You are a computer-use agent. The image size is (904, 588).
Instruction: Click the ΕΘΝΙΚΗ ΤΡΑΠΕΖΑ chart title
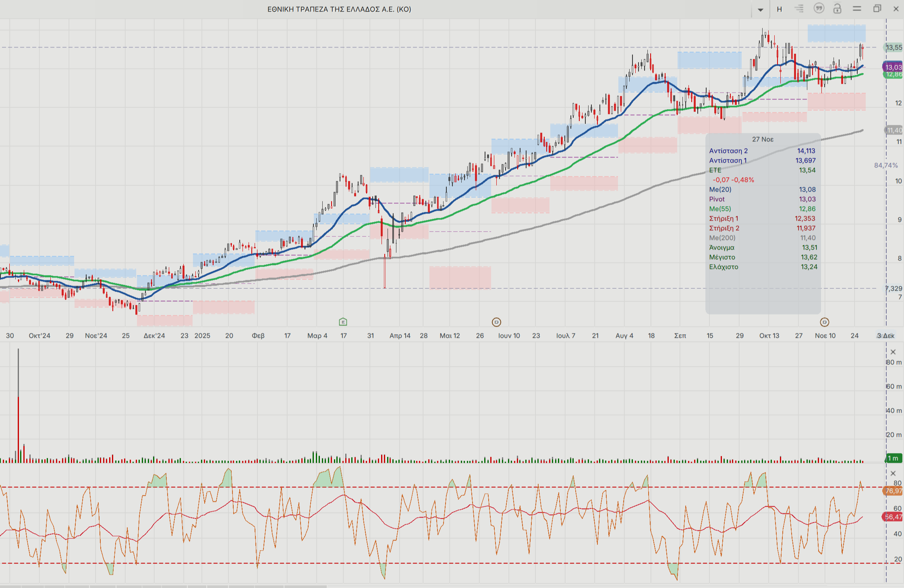click(339, 9)
